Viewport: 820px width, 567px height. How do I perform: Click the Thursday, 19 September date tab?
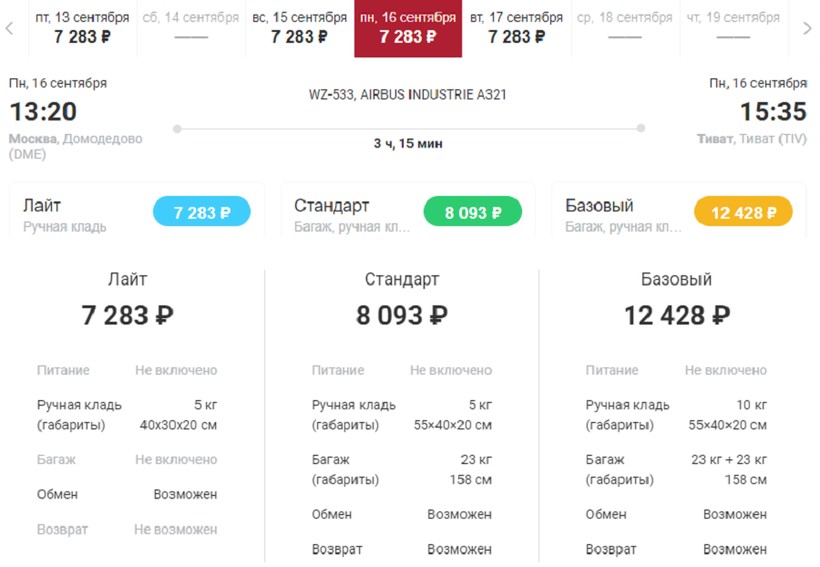point(733,28)
